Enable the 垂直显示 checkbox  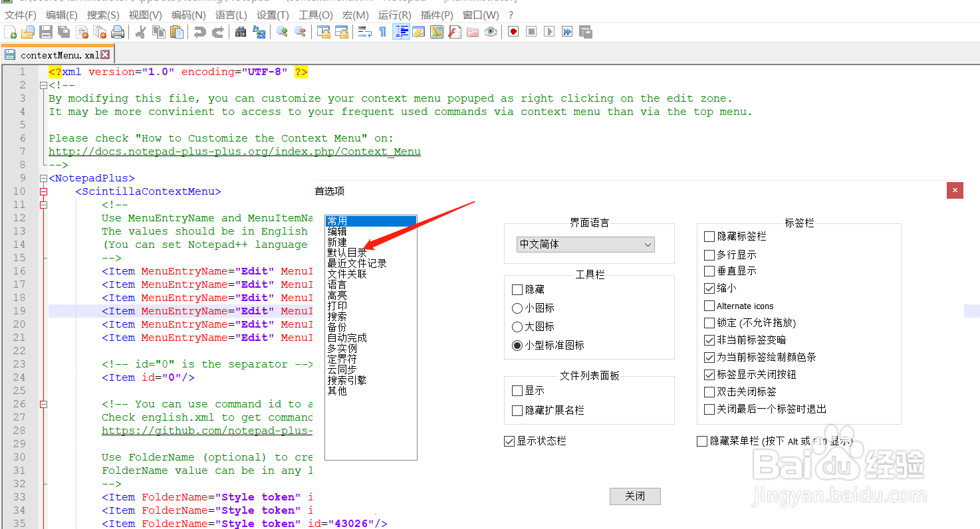pyautogui.click(x=709, y=271)
